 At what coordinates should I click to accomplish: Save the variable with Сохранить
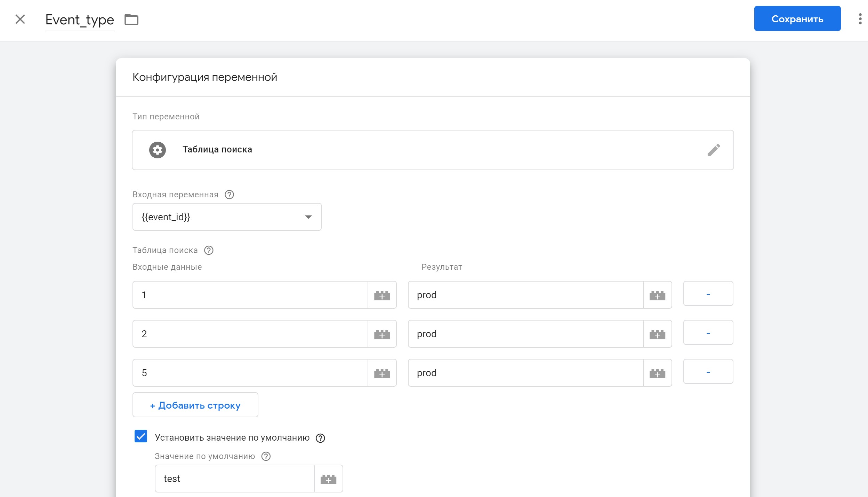click(x=797, y=18)
